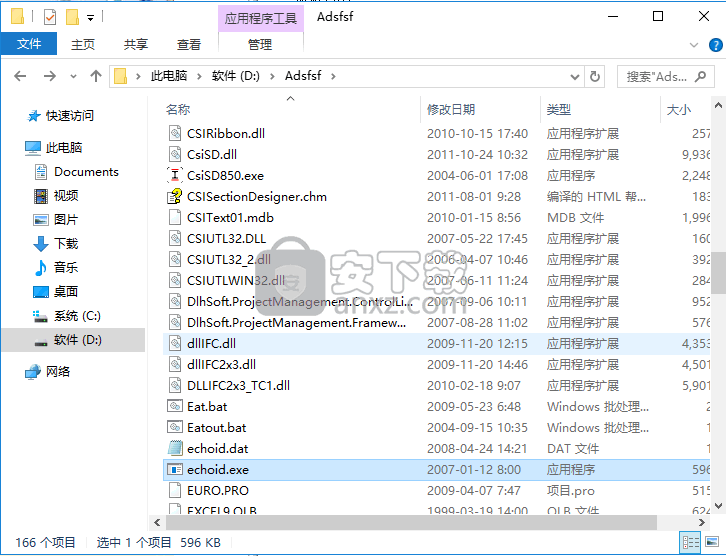Open the 文件 menu tab
Image resolution: width=726 pixels, height=556 pixels.
[x=29, y=44]
